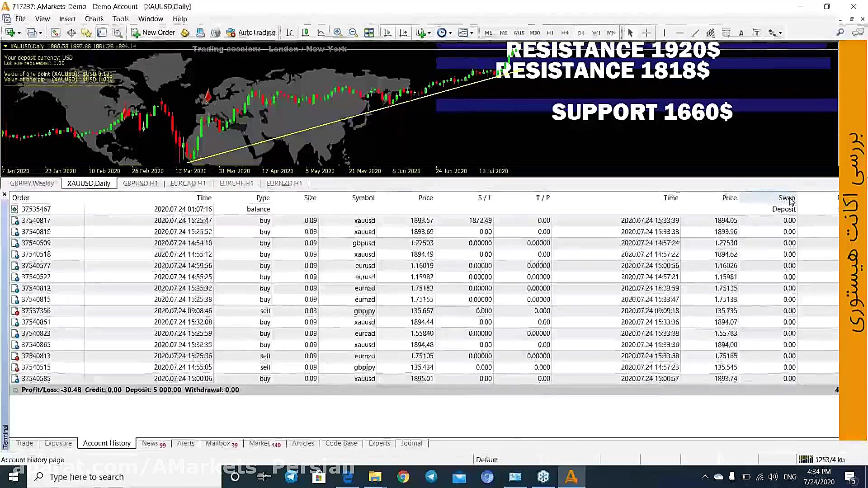The height and width of the screenshot is (488, 868).
Task: Expand the templates dropdown arrow
Action: click(472, 33)
